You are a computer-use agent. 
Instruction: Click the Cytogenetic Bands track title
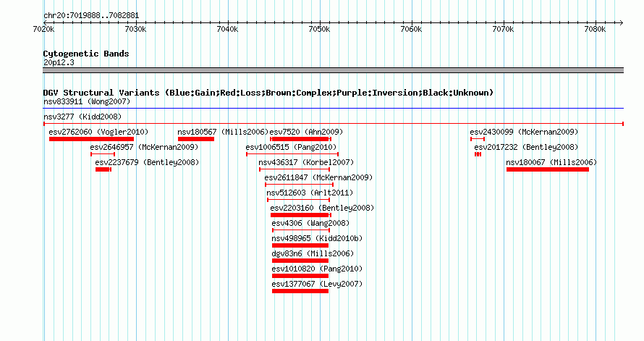point(86,54)
